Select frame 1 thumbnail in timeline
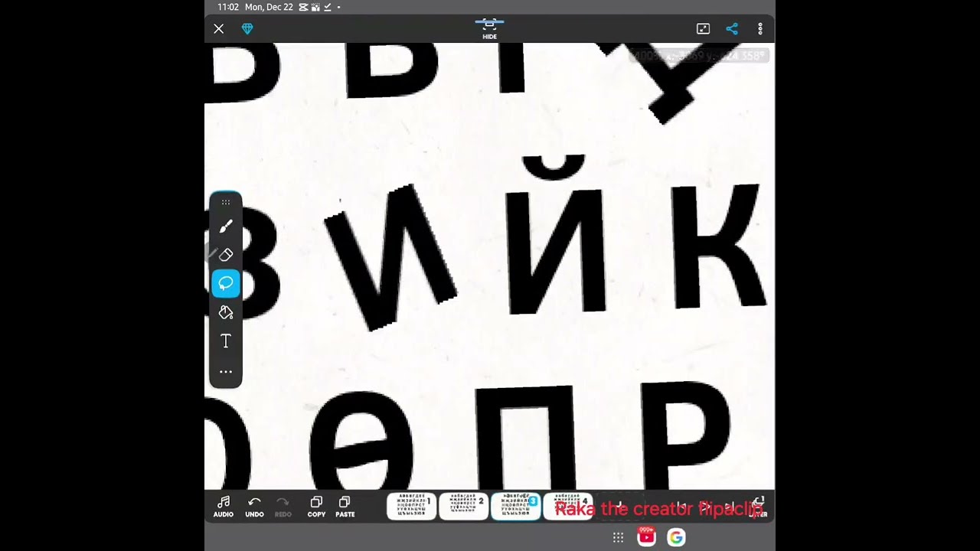Image resolution: width=980 pixels, height=551 pixels. coord(411,506)
